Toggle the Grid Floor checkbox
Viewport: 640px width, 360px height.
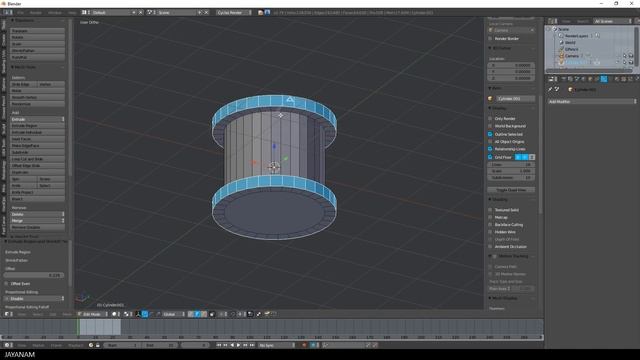pos(490,157)
